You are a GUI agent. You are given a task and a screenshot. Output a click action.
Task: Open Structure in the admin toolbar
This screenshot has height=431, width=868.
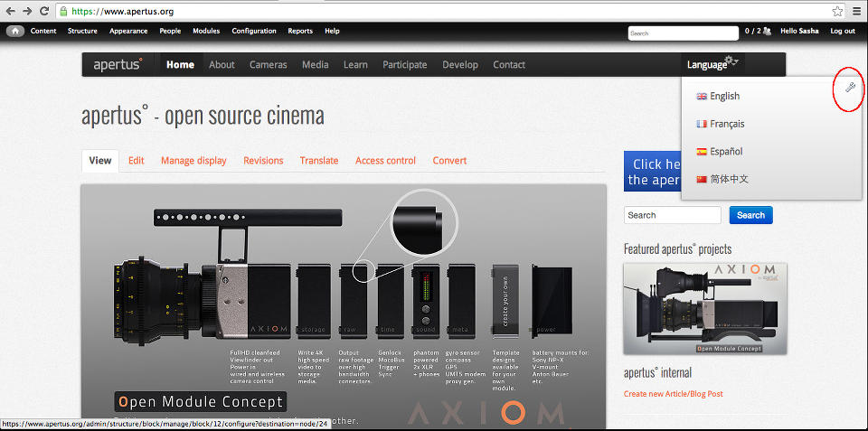coord(82,31)
